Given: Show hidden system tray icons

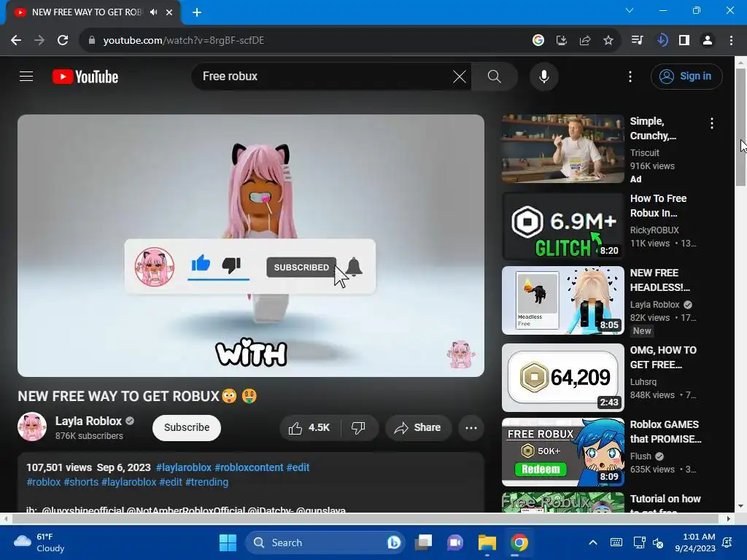Looking at the screenshot, I should point(593,542).
